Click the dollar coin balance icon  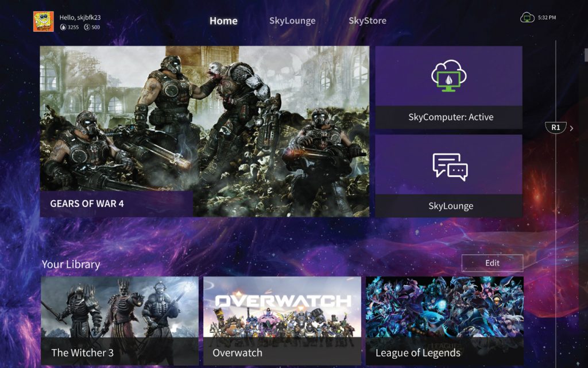87,27
